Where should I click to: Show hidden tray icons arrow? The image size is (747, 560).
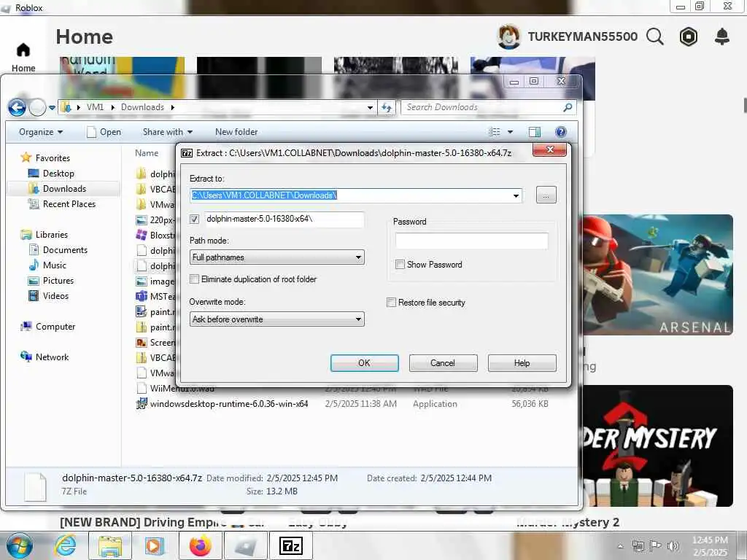(620, 546)
